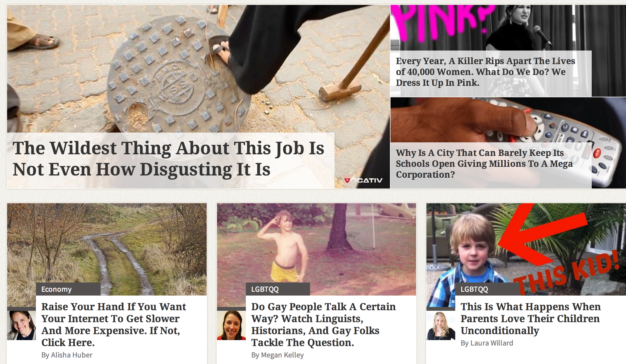View the By Alisha Huber byline
The image size is (626, 364).
click(67, 355)
